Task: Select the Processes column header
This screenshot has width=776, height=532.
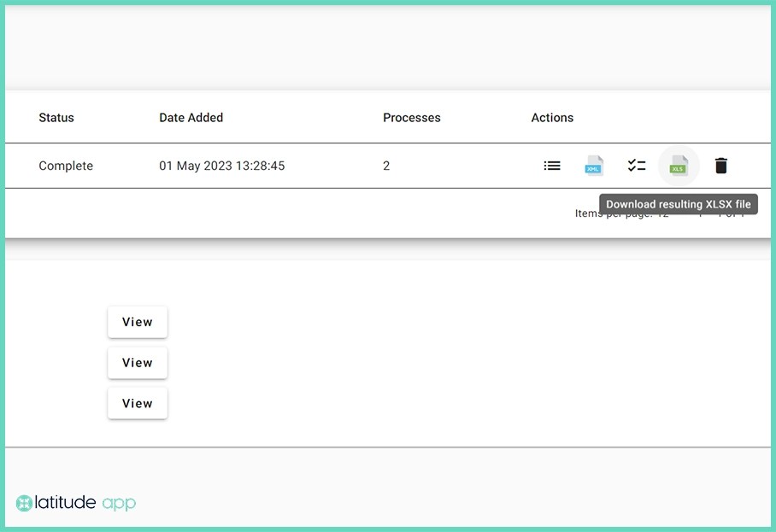Action: pos(411,118)
